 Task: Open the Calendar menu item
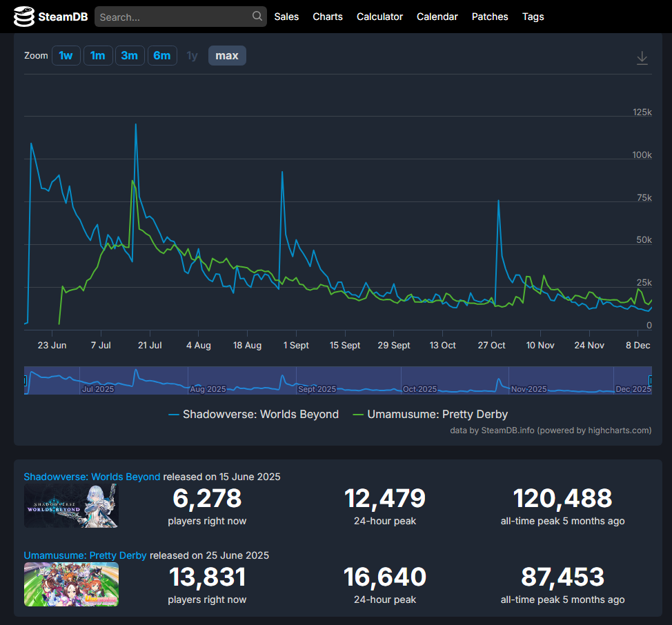[437, 17]
